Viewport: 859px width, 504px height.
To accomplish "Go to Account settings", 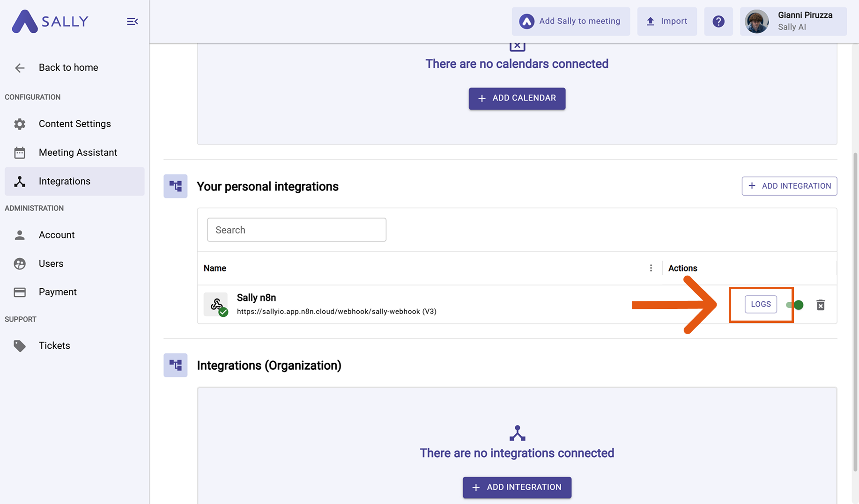I will [74, 235].
